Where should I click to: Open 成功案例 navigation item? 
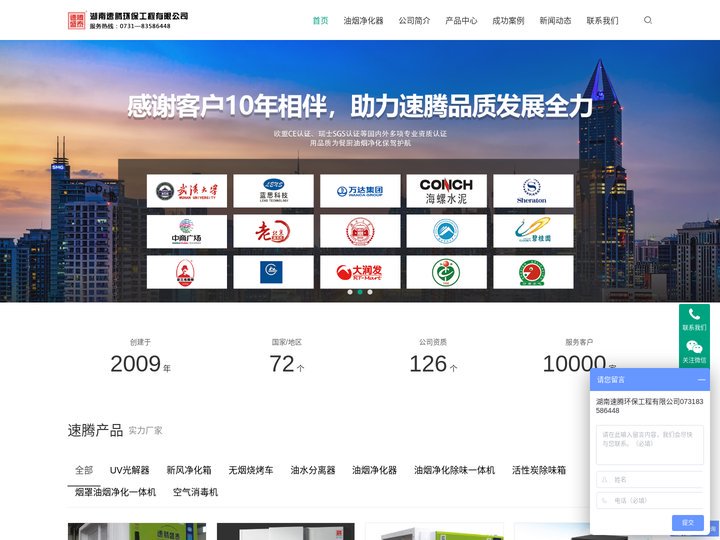tap(508, 21)
